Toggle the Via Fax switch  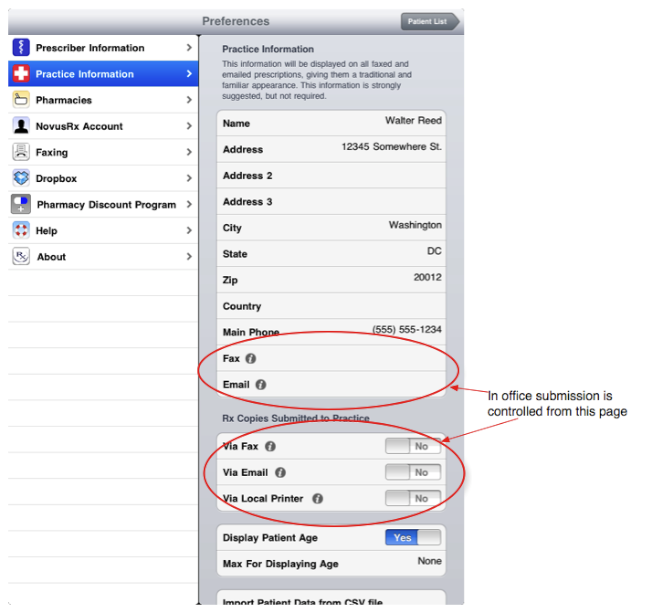click(412, 447)
